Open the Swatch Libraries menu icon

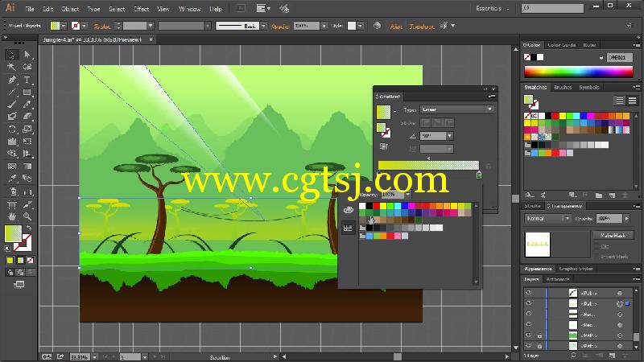click(x=530, y=195)
